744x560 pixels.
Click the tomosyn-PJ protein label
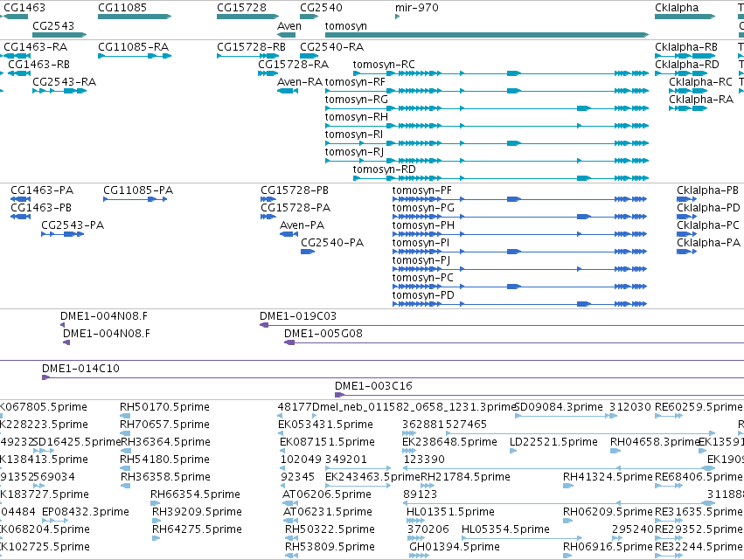pyautogui.click(x=421, y=259)
